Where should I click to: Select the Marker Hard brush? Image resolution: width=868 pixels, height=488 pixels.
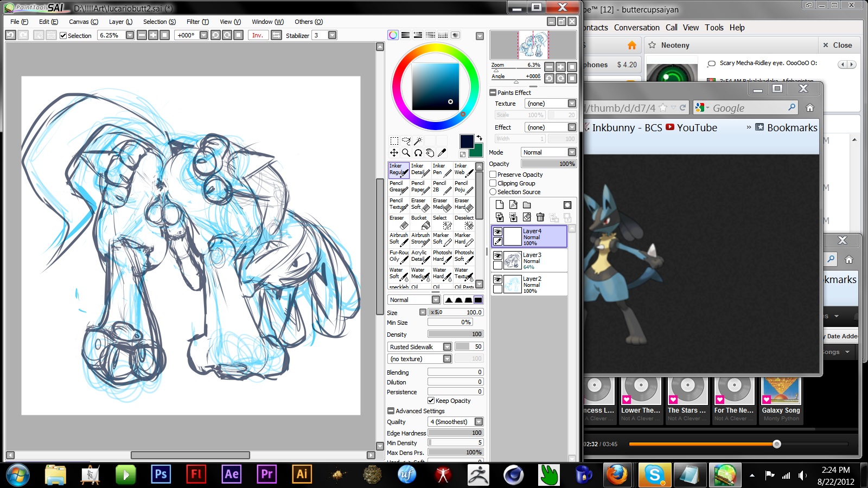464,239
